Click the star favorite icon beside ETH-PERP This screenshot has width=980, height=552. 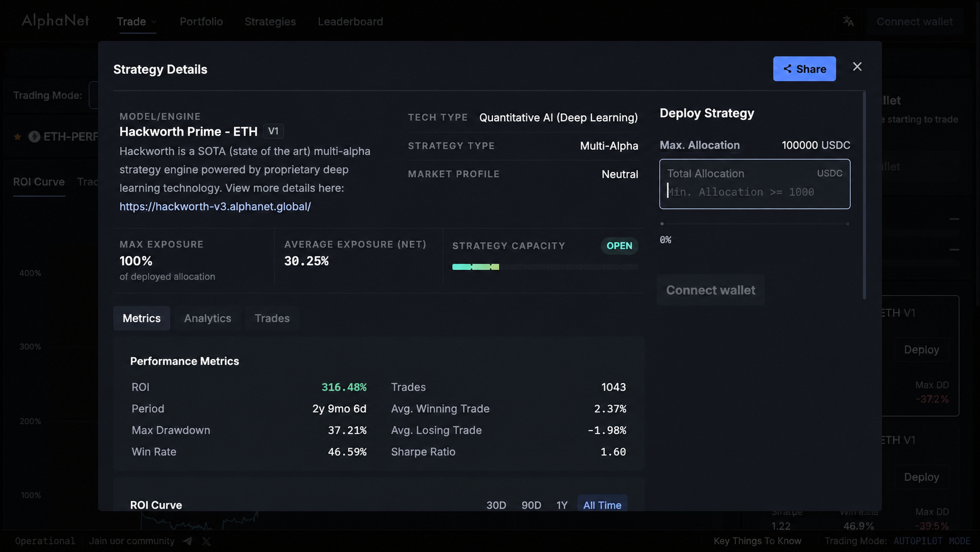click(x=18, y=137)
